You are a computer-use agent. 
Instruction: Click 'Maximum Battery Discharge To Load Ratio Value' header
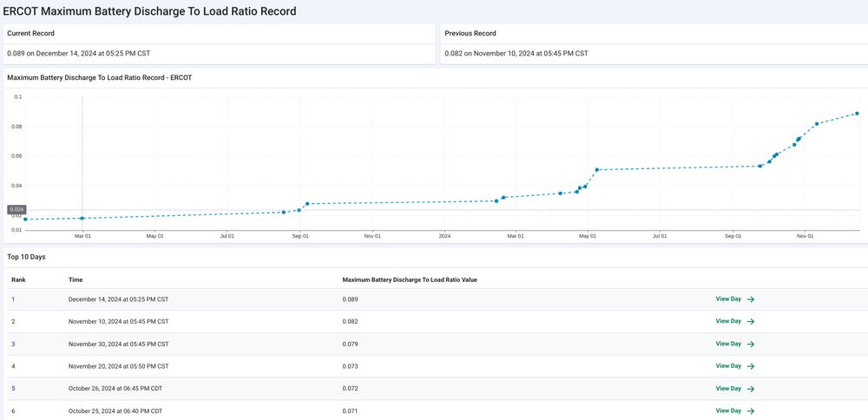[x=410, y=280]
